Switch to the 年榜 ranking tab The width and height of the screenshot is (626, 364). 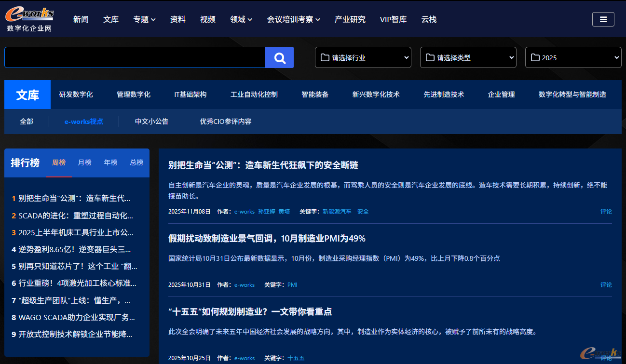tap(110, 162)
